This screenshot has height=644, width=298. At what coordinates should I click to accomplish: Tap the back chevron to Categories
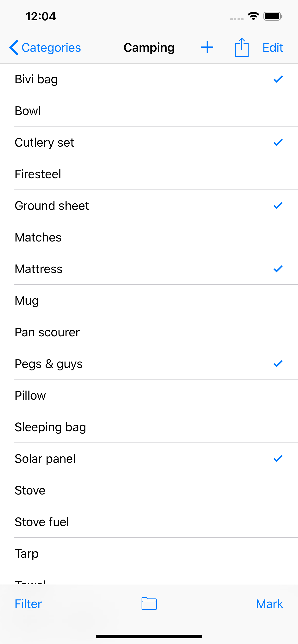[x=14, y=47]
